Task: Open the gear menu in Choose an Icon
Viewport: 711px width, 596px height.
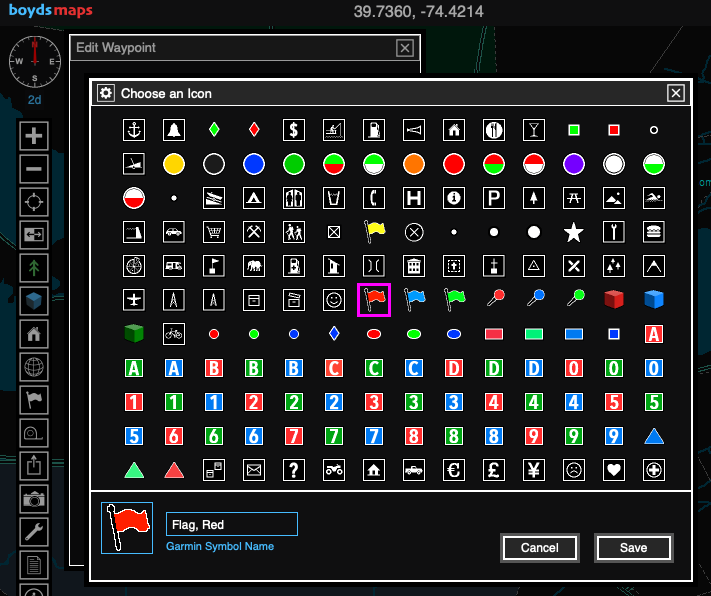Action: (106, 93)
